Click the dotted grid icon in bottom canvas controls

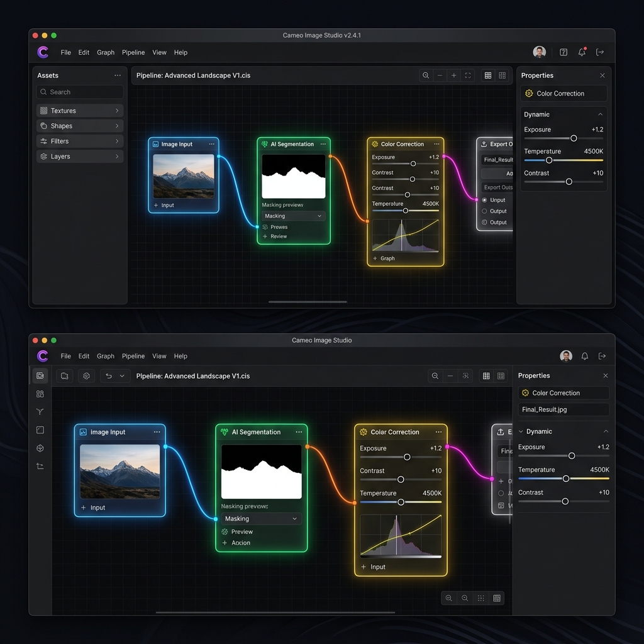[x=481, y=598]
